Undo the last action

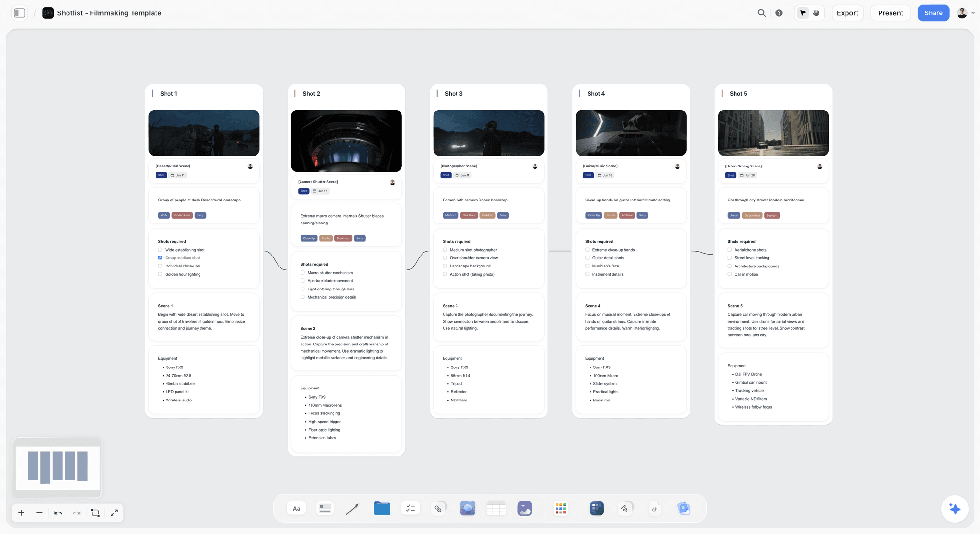pos(58,513)
